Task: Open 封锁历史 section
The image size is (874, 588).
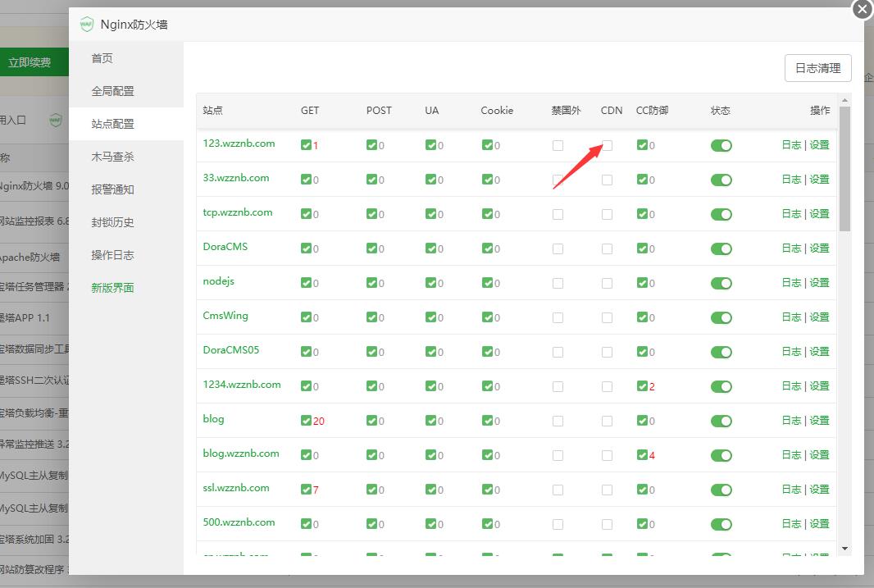Action: [x=112, y=222]
